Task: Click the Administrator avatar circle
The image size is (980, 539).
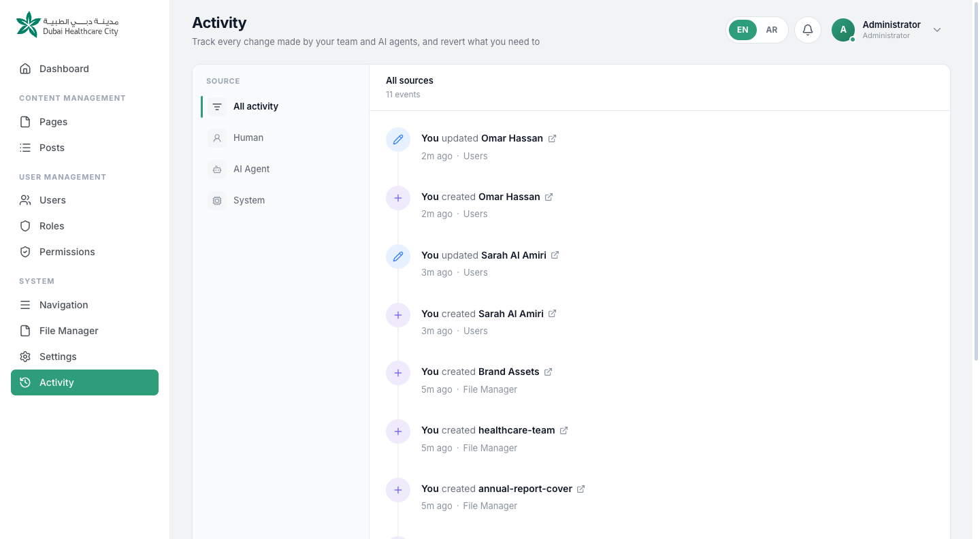Action: (x=843, y=30)
